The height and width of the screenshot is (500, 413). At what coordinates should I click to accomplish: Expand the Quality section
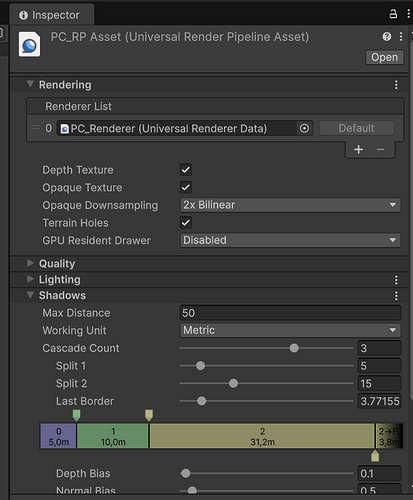(57, 263)
